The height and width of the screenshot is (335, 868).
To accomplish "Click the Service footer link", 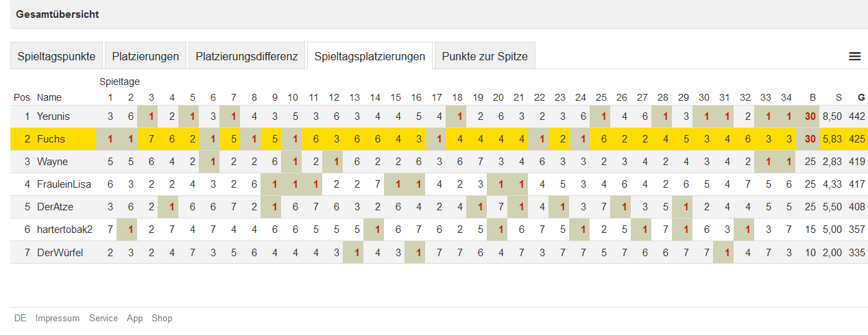I will tap(104, 319).
